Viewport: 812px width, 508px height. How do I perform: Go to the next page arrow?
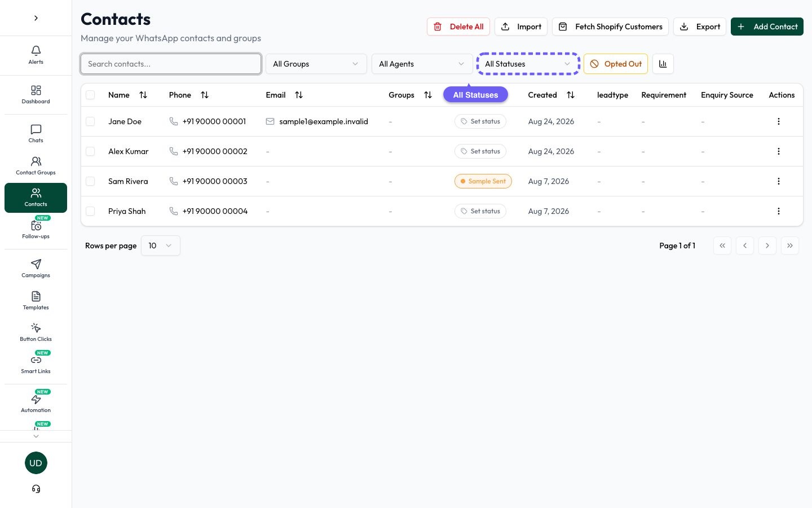[767, 246]
